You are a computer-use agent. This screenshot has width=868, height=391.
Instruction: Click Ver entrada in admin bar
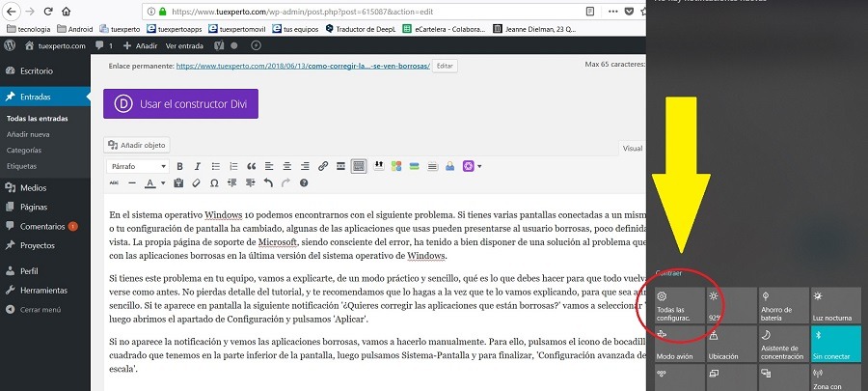[184, 46]
